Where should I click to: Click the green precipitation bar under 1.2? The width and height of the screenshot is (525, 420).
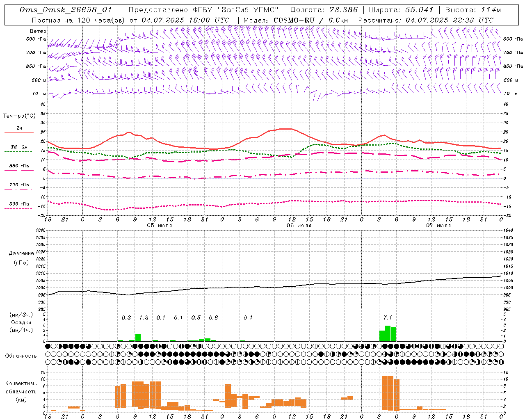coord(138,338)
